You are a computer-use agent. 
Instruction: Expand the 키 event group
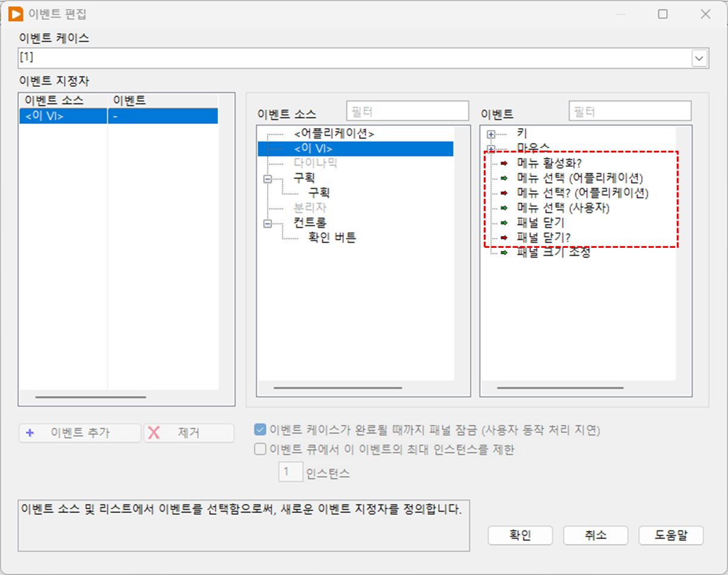pyautogui.click(x=491, y=134)
